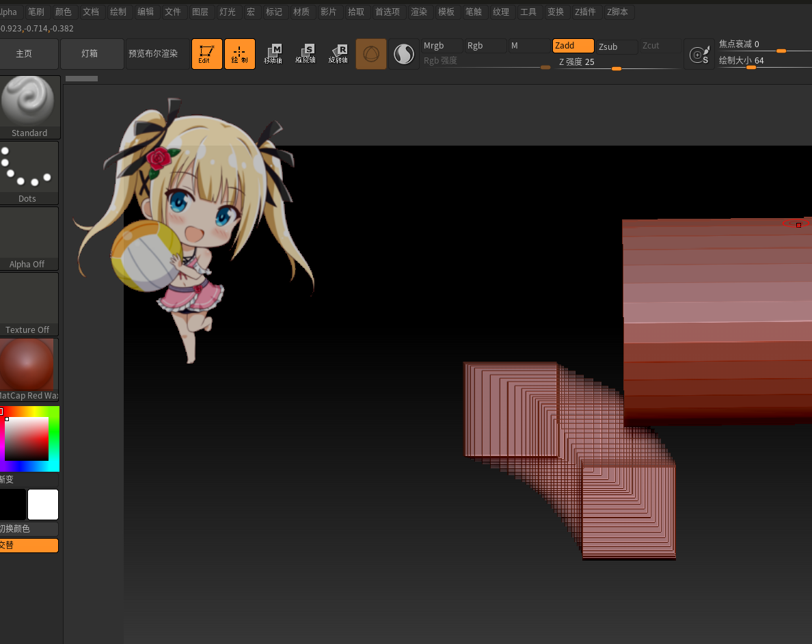Open the 首选项 menu

pyautogui.click(x=388, y=12)
